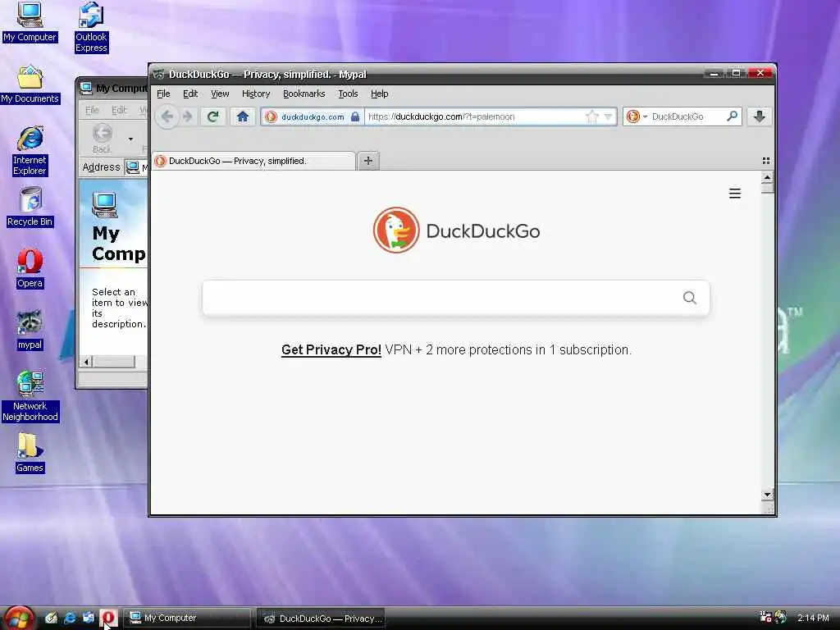Image resolution: width=840 pixels, height=630 pixels.
Task: Open the History menu
Action: pyautogui.click(x=256, y=94)
